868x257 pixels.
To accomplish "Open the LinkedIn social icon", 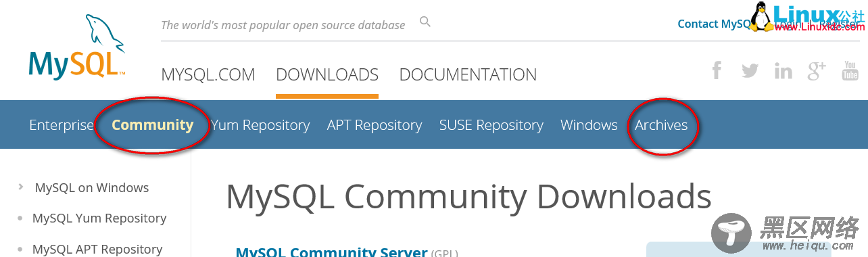I will point(783,70).
